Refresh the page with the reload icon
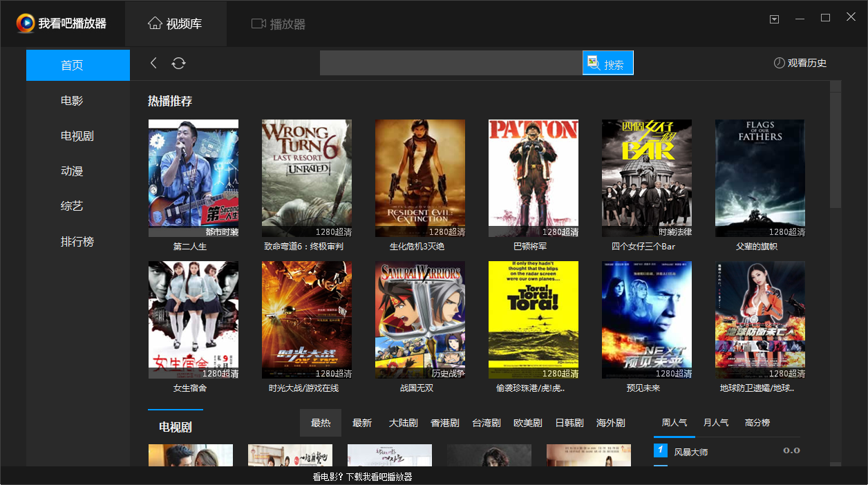The image size is (868, 485). (178, 63)
